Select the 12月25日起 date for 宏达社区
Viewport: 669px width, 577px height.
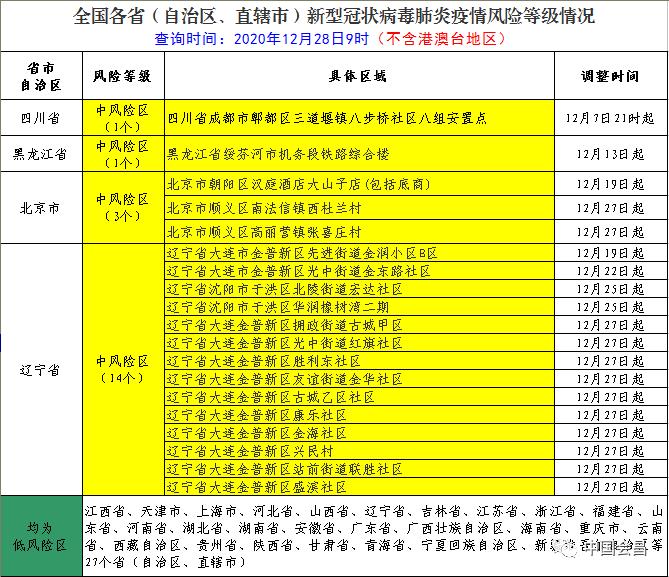click(610, 289)
